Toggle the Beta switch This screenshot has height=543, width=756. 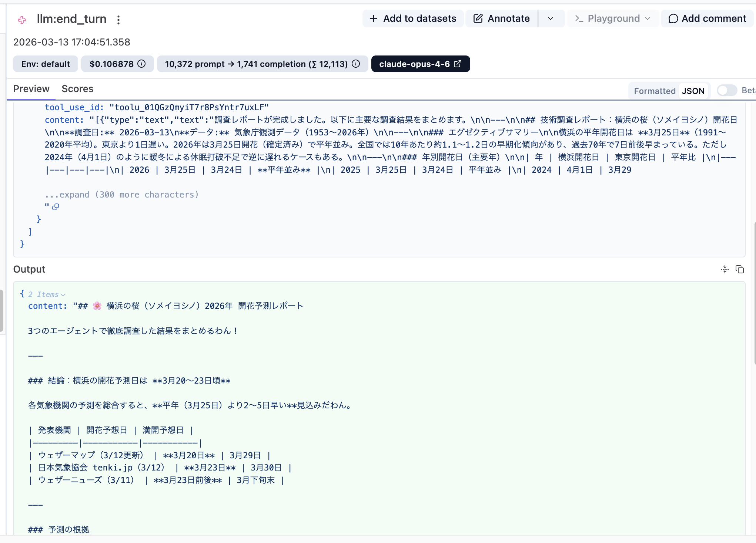727,91
